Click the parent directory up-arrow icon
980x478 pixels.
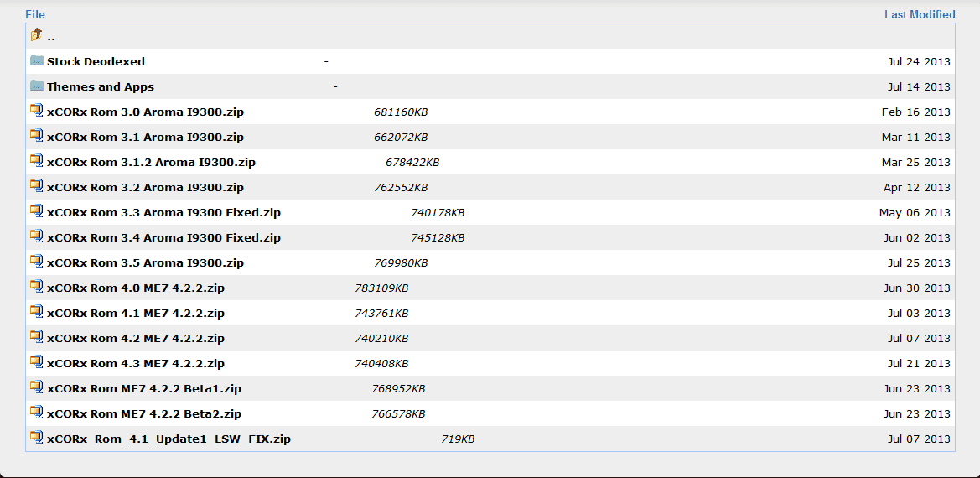click(x=36, y=35)
